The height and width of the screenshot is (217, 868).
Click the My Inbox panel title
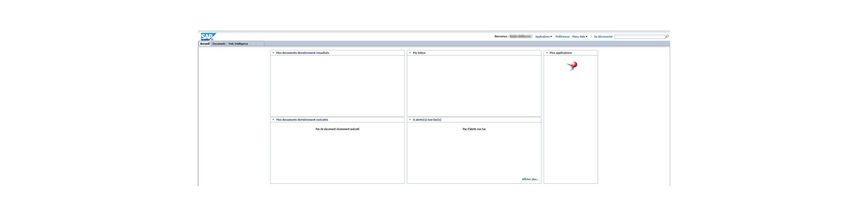click(x=419, y=53)
